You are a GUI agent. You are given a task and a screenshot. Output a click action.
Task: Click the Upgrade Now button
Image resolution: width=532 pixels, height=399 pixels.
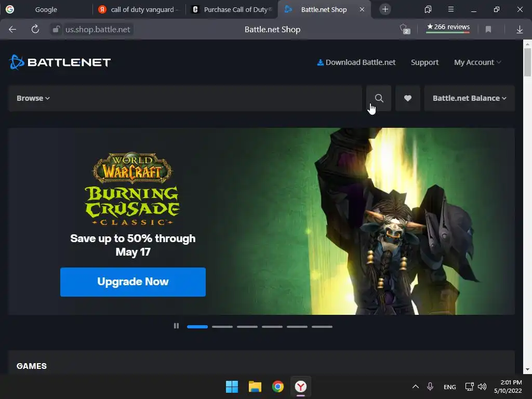point(133,282)
